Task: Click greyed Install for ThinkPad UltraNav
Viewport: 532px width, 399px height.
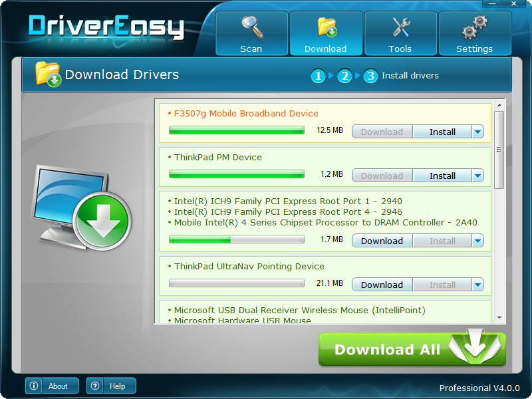Action: [442, 285]
